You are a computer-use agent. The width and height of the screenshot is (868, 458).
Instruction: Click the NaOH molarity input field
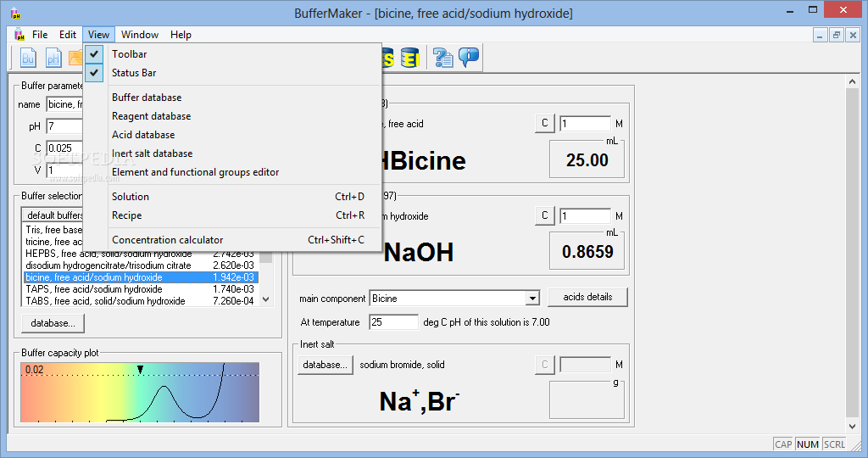(x=585, y=216)
